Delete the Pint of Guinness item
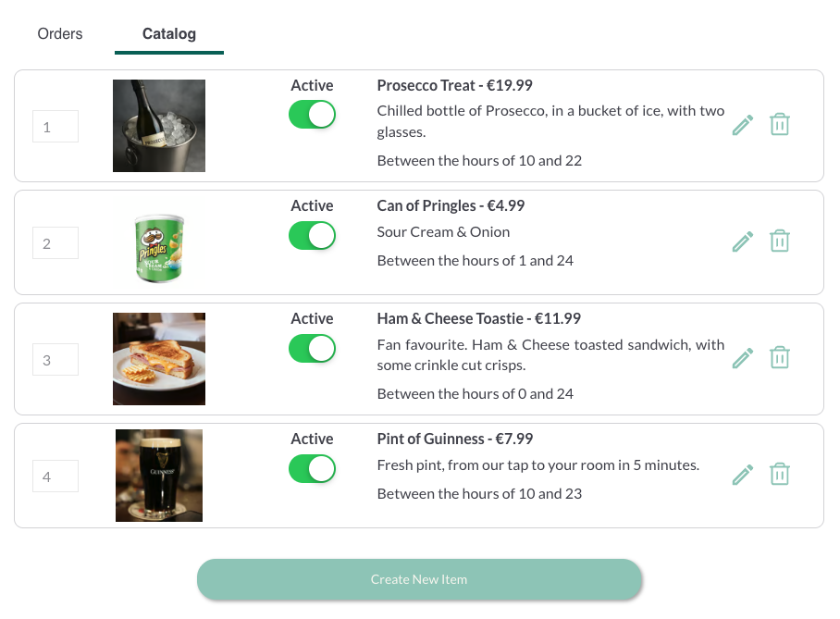The image size is (840, 619). point(779,474)
